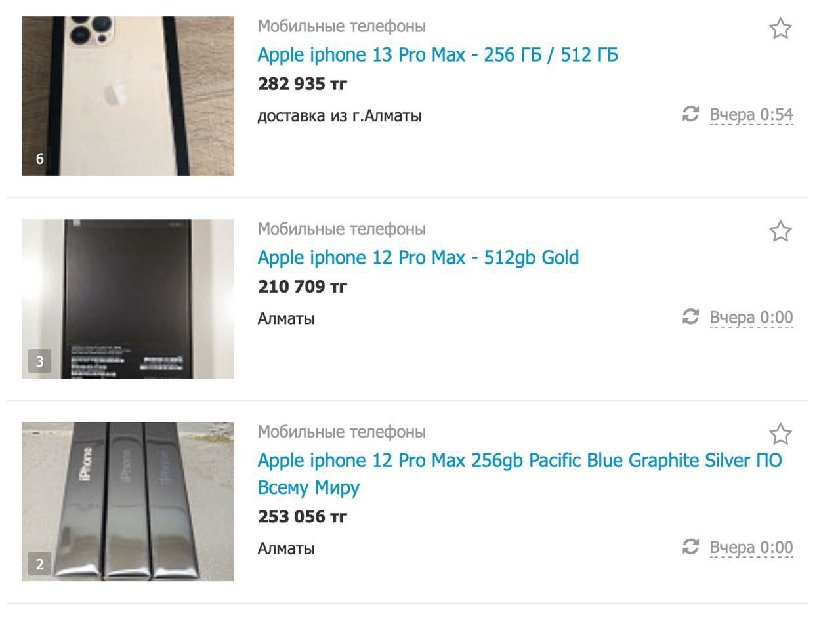Screen dimensions: 840x618
Task: Click photo count badge 2 on third thumbnail
Action: pyautogui.click(x=39, y=564)
